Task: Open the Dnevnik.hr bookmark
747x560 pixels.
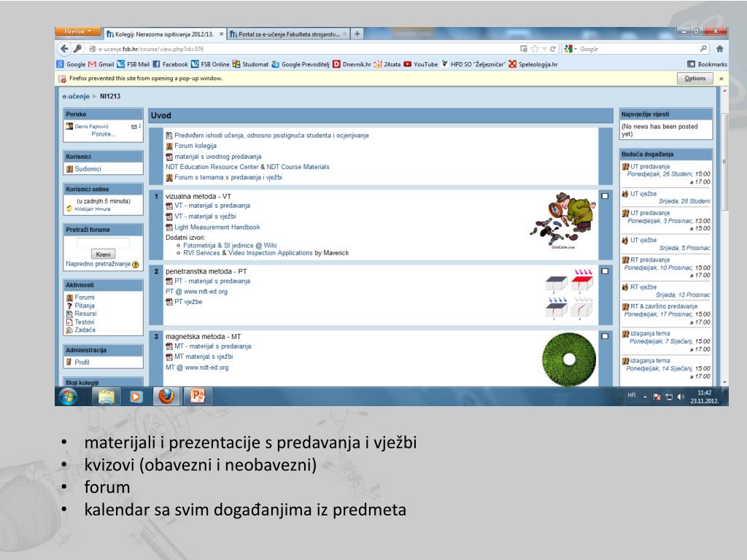Action: (352, 64)
